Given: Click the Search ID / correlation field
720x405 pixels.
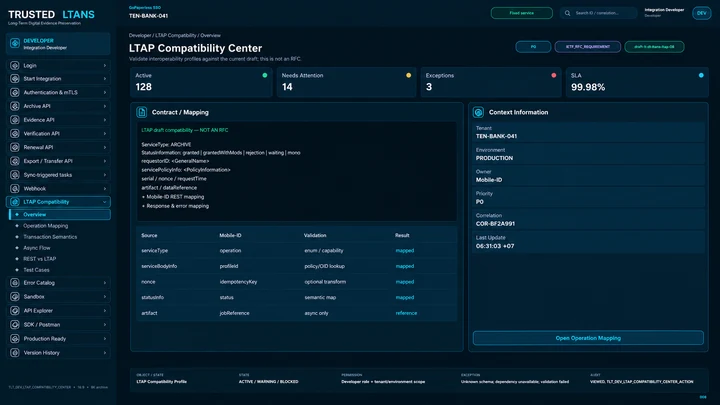Looking at the screenshot, I should (599, 13).
